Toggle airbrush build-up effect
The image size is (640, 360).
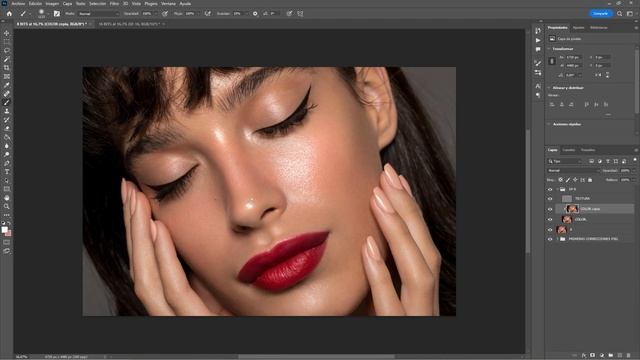tap(208, 13)
